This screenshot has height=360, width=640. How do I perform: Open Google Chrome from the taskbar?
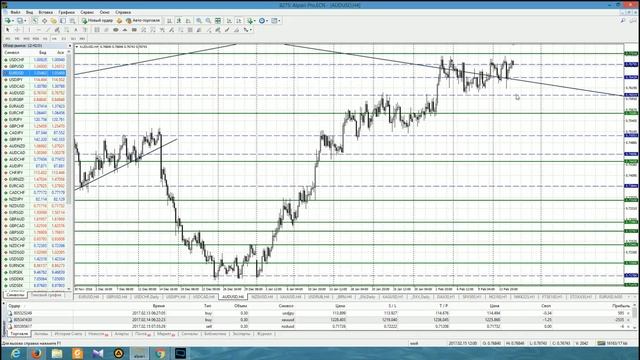coord(160,353)
